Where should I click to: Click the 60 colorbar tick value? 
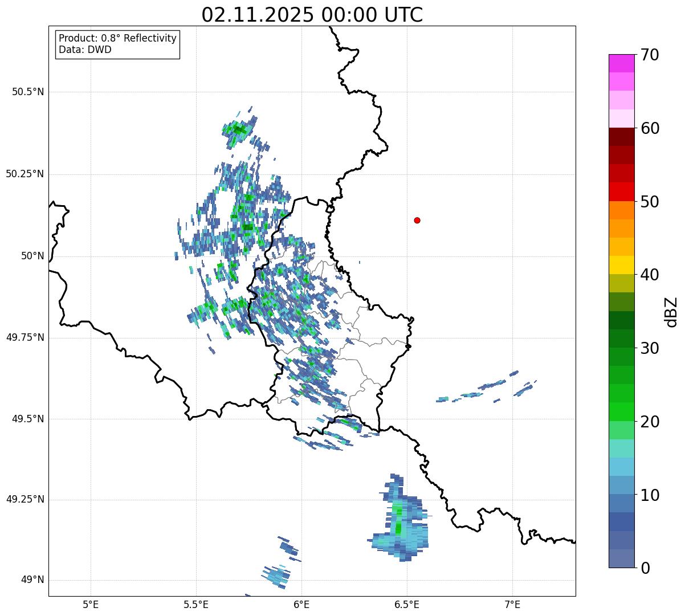point(650,129)
